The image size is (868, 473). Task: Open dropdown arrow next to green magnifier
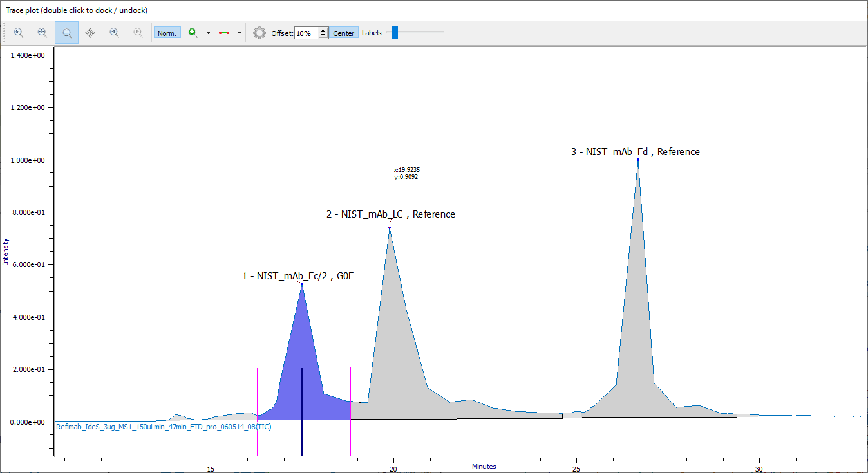tap(208, 33)
